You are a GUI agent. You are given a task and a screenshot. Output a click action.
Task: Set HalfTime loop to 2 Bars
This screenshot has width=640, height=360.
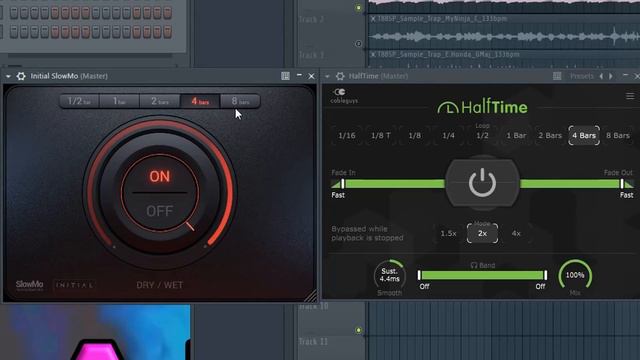pos(550,136)
